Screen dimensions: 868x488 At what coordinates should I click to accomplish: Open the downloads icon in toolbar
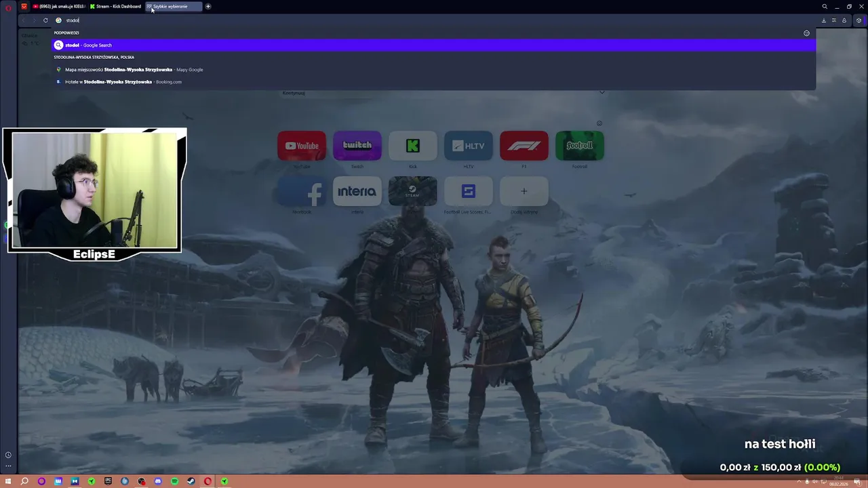[x=824, y=20]
